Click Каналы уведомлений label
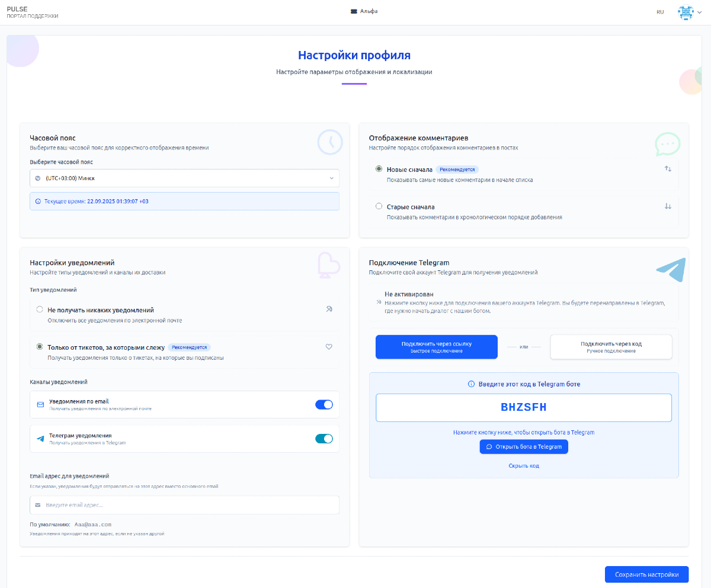711x588 pixels. [59, 382]
